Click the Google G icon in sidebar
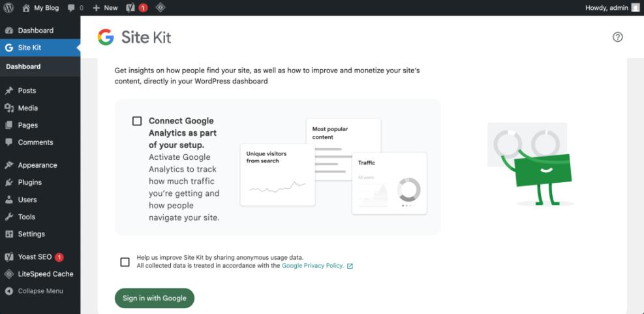This screenshot has width=644, height=314. [9, 48]
